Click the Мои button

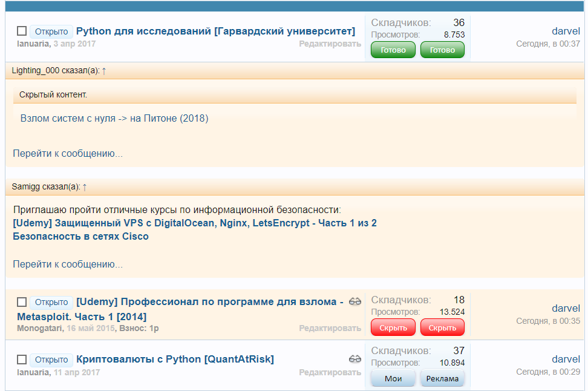pos(393,379)
